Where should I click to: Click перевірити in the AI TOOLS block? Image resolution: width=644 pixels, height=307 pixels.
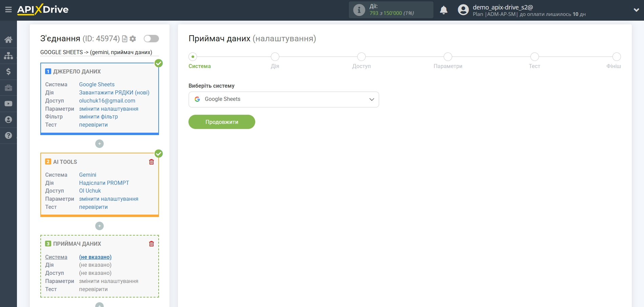pyautogui.click(x=93, y=207)
